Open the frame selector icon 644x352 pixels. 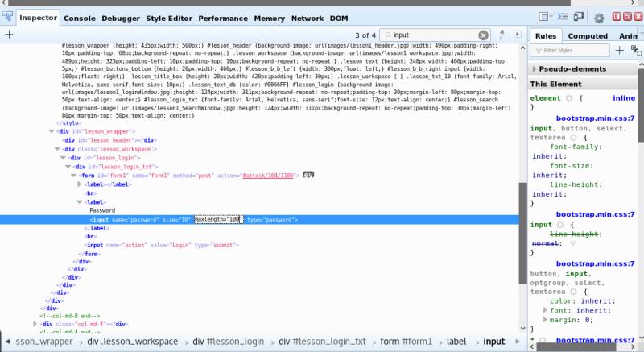coord(546,16)
